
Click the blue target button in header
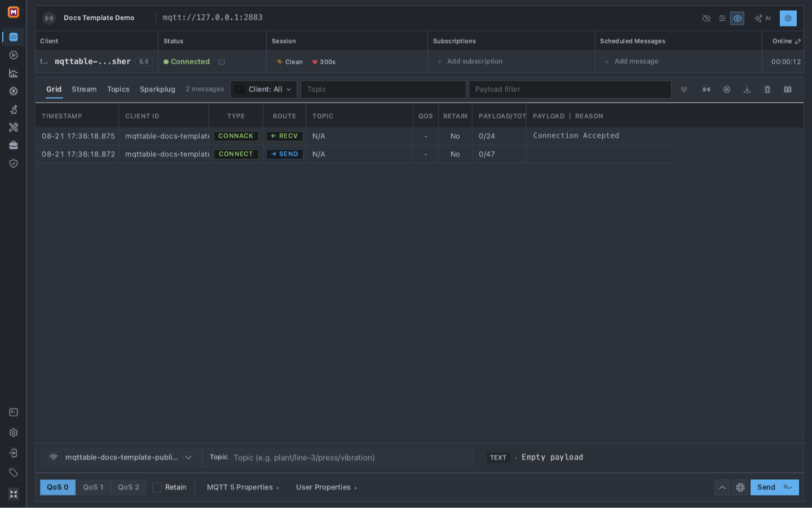(x=788, y=19)
